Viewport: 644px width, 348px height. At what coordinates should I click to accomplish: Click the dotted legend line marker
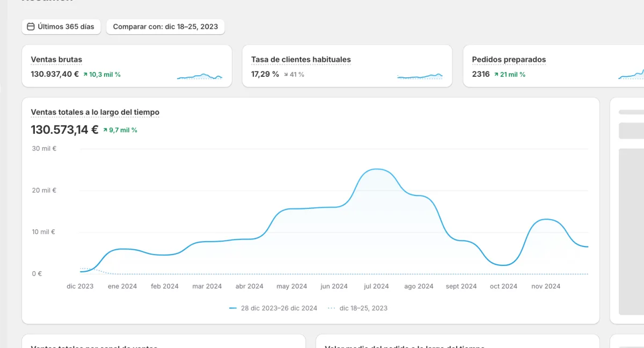click(x=331, y=308)
